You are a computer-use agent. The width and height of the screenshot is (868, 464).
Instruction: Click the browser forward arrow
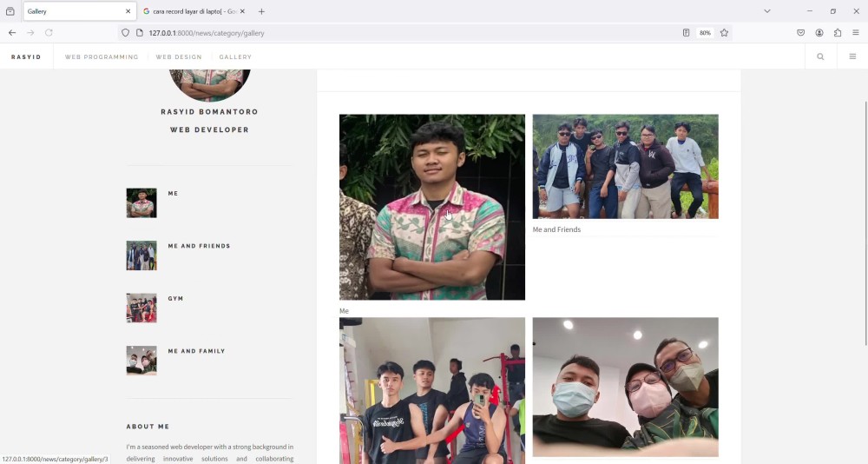tap(30, 33)
